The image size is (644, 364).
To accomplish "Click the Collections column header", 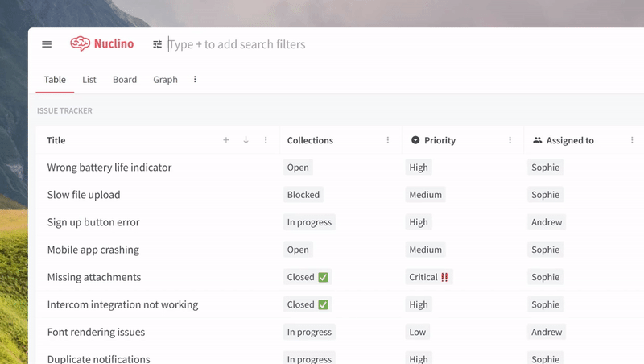I will point(310,140).
